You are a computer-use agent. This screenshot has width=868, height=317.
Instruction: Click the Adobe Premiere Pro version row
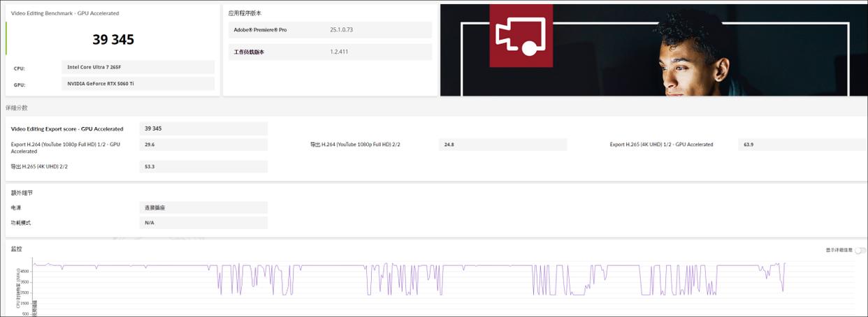(x=330, y=30)
